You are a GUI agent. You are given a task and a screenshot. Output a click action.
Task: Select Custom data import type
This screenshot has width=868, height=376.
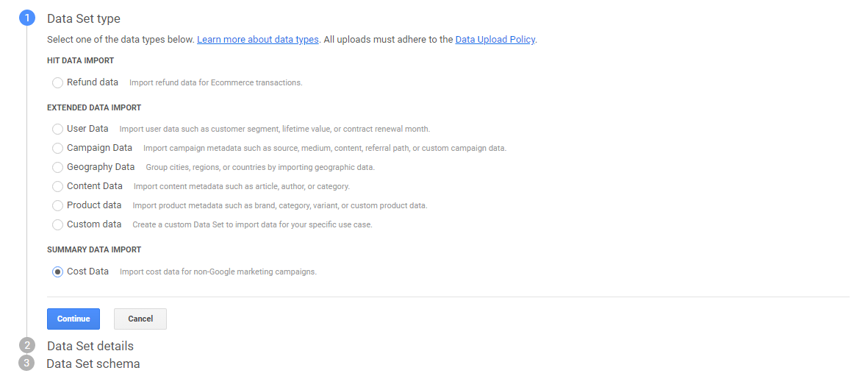[x=57, y=225]
